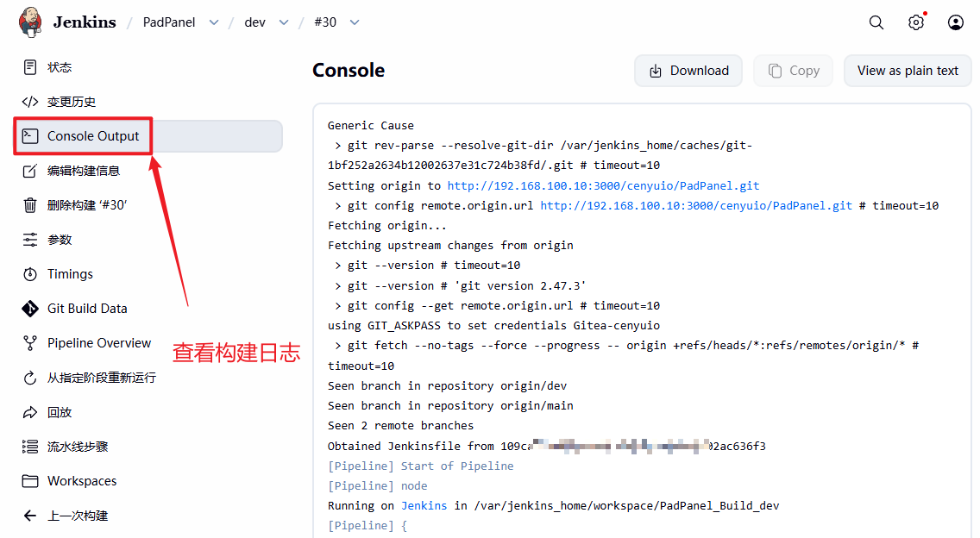The height and width of the screenshot is (538, 980).
Task: Click View as plain text button
Action: click(908, 71)
